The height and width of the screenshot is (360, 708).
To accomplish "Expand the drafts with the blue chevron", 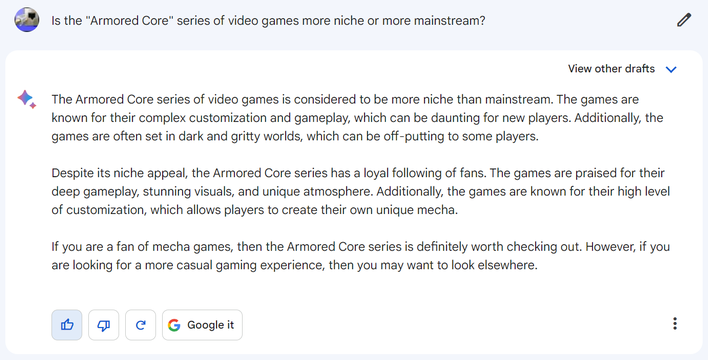I will point(671,69).
